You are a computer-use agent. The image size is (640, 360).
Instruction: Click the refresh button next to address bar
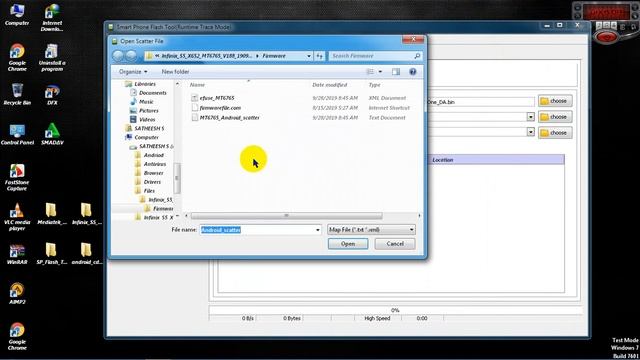320,56
